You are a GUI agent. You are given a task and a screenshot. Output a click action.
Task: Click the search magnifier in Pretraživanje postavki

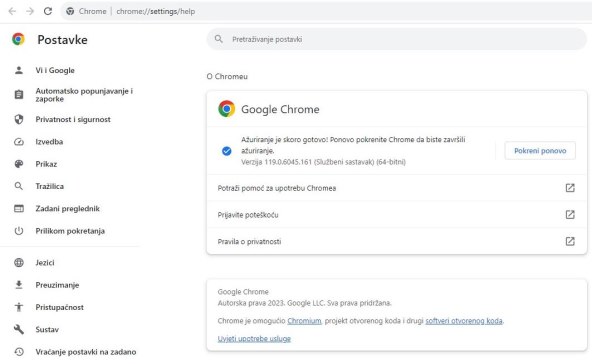tap(219, 39)
